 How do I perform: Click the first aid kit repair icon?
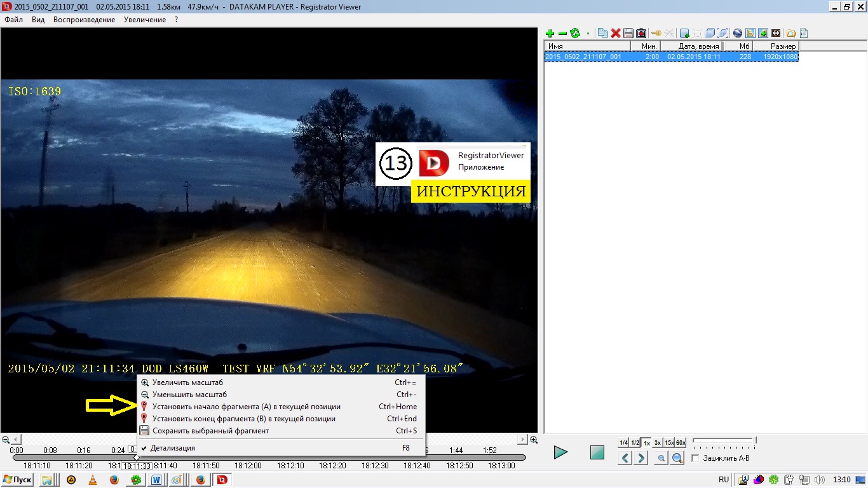tap(641, 33)
